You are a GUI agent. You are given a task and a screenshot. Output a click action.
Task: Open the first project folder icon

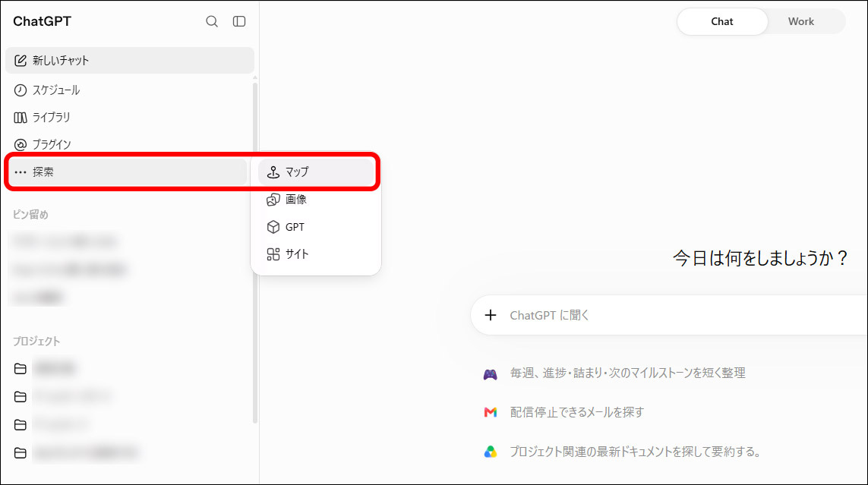(x=21, y=369)
